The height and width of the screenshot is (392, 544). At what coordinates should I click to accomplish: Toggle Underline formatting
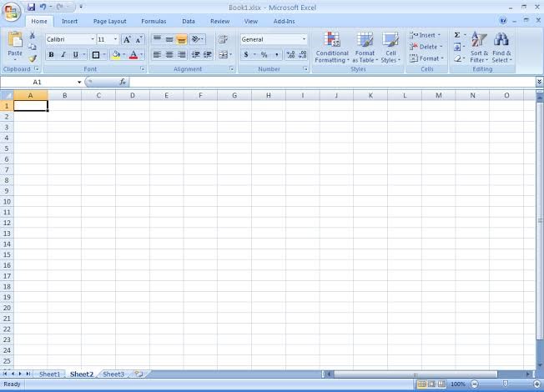coord(75,55)
